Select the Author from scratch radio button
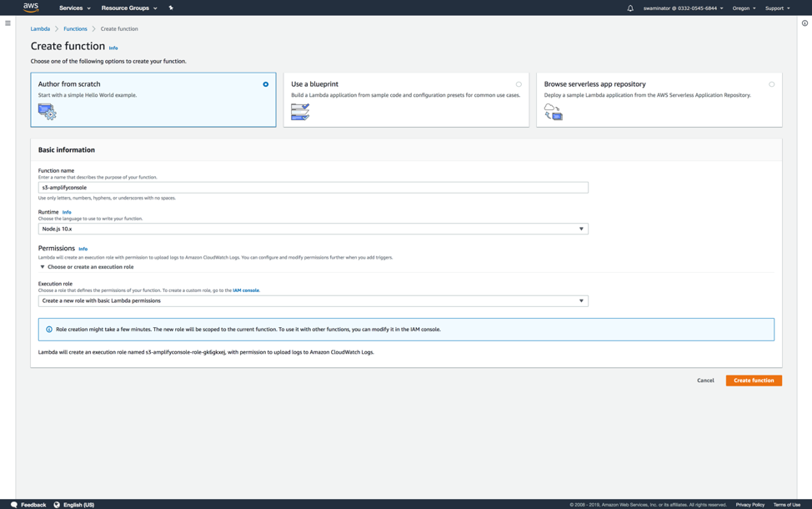The height and width of the screenshot is (509, 812). coord(266,84)
